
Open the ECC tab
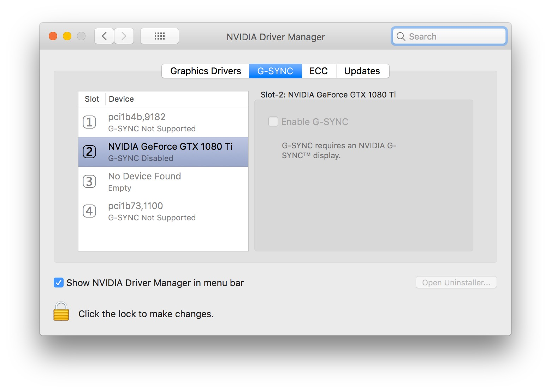319,71
